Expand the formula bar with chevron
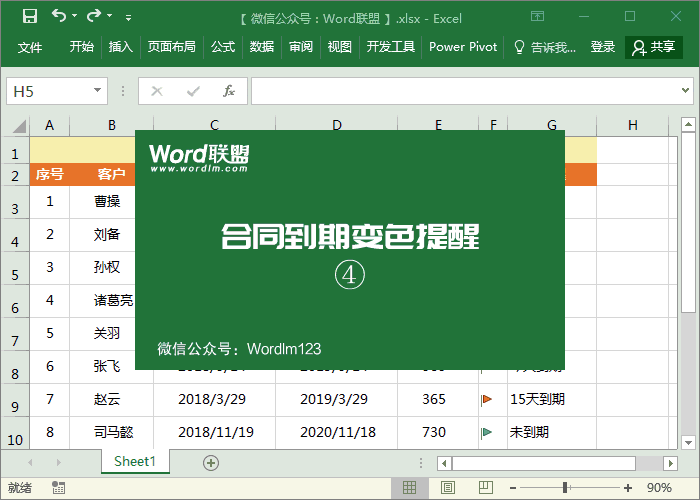 click(x=688, y=91)
